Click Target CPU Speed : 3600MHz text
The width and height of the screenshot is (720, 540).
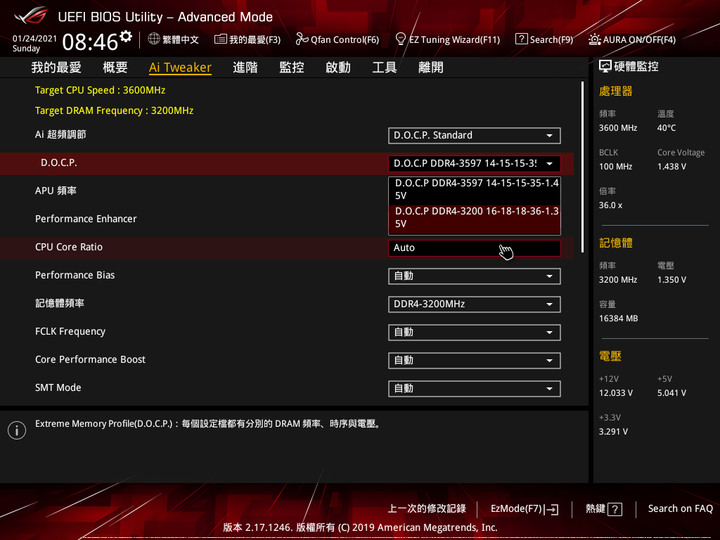point(100,90)
